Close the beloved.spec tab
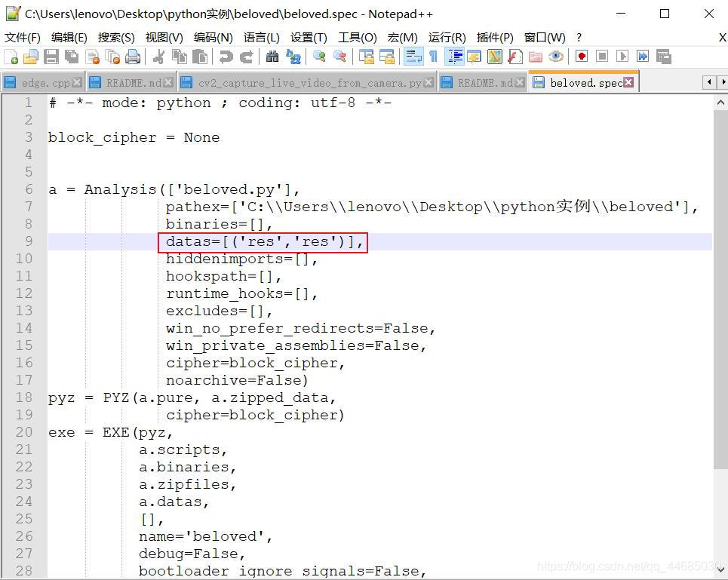This screenshot has width=728, height=580. click(628, 82)
